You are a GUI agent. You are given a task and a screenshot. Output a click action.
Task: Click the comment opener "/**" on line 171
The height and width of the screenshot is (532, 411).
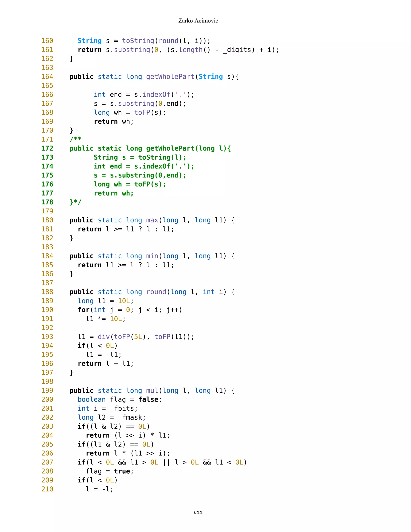[x=75, y=139]
